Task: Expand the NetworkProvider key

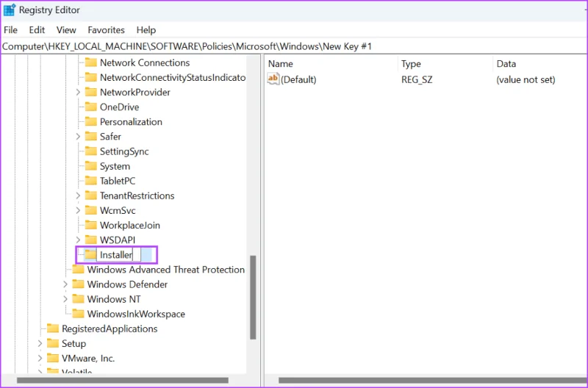Action: click(78, 92)
